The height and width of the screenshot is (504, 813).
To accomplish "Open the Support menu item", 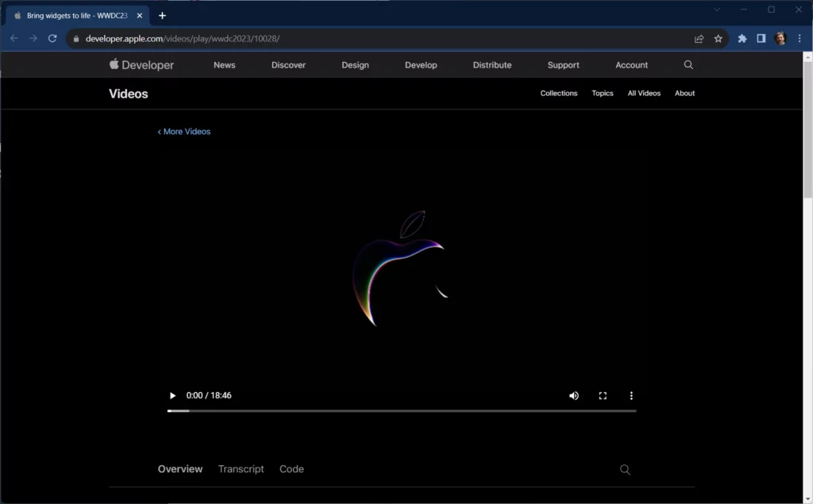I will [563, 65].
